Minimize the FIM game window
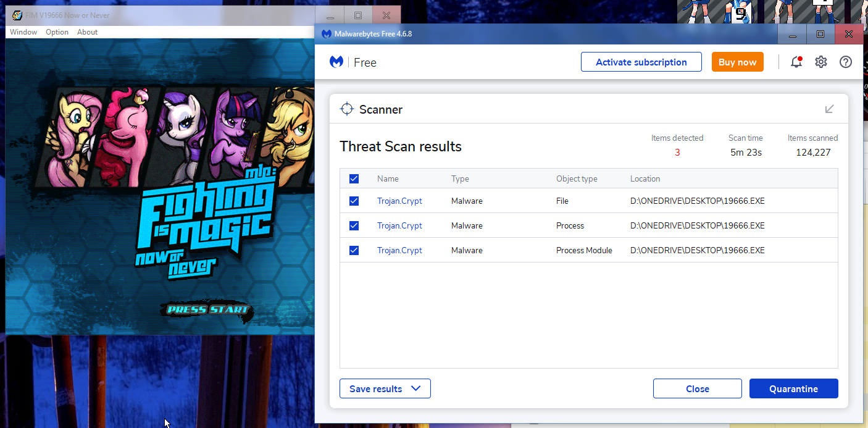The width and height of the screenshot is (868, 428). pyautogui.click(x=330, y=15)
